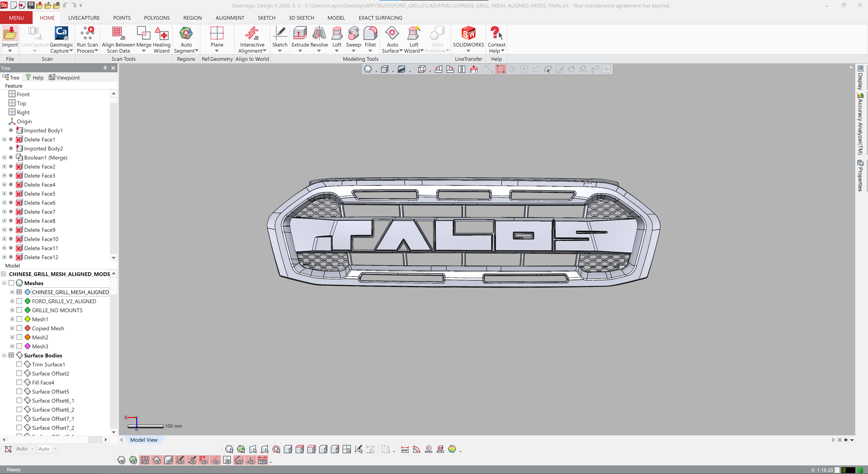
Task: Expand Boolean1 (Merge) feature node
Action: click(x=4, y=157)
